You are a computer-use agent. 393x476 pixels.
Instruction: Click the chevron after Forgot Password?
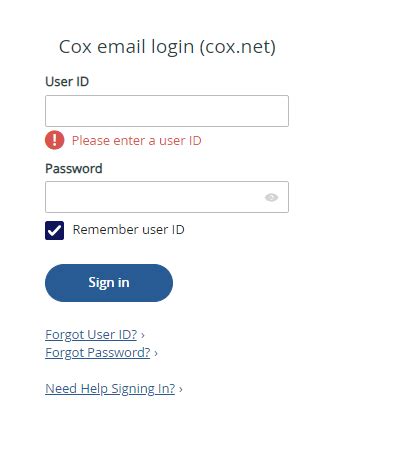[156, 353]
